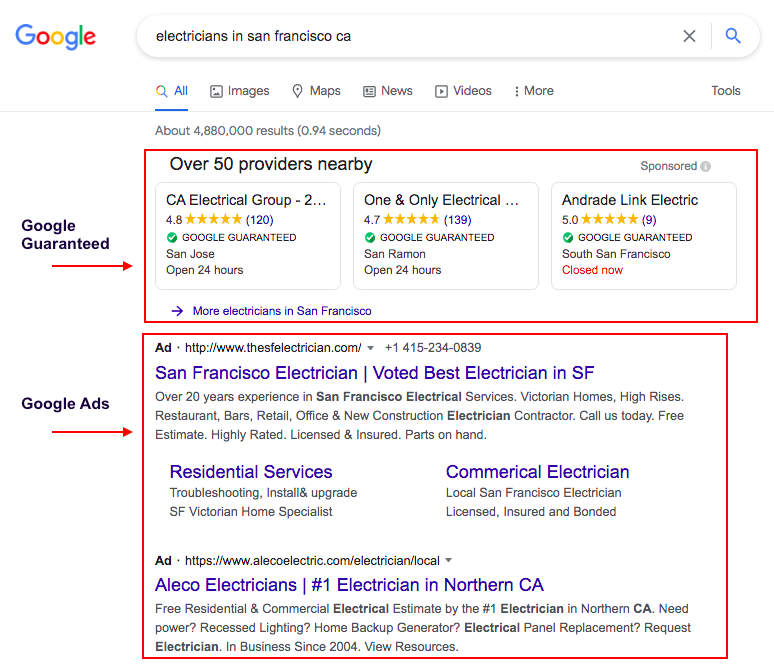774x671 pixels.
Task: Click More electricians in San Francisco link
Action: (x=282, y=311)
